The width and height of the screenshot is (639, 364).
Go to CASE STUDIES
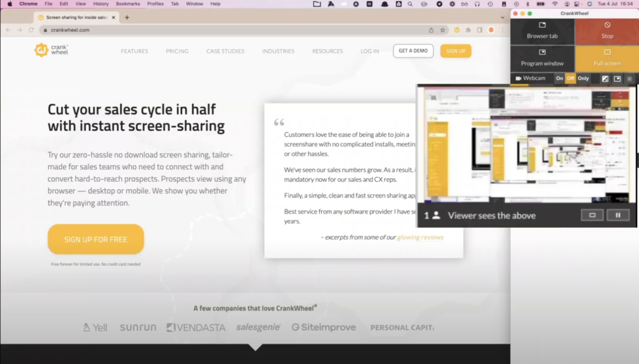[x=225, y=51]
